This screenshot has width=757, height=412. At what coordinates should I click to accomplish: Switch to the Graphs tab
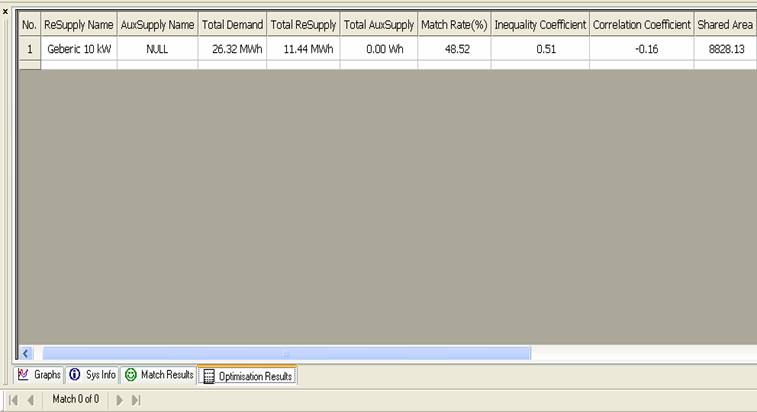coord(40,375)
